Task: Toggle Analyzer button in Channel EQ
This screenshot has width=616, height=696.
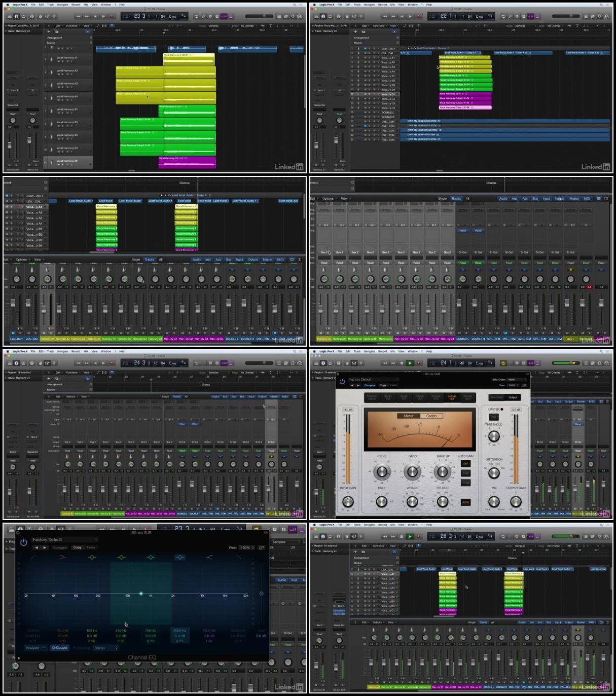Action: click(35, 648)
